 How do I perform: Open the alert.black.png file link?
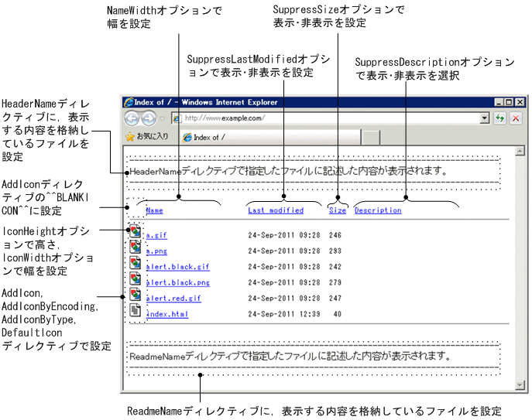(x=178, y=283)
